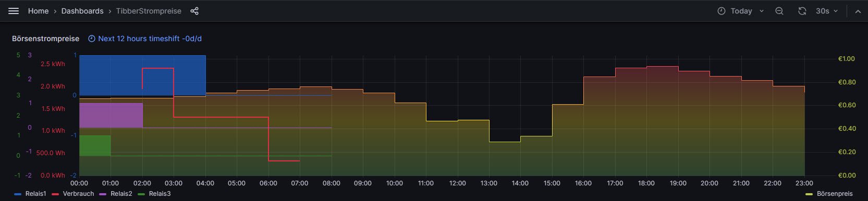Viewport: 868px width, 201px height.
Task: Select the TibberStrompreise breadcrumb
Action: (149, 11)
